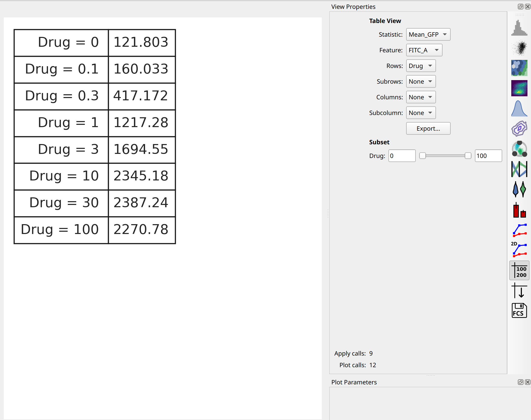Click the left handle of Drug range slider
The width and height of the screenshot is (531, 420).
pos(422,156)
